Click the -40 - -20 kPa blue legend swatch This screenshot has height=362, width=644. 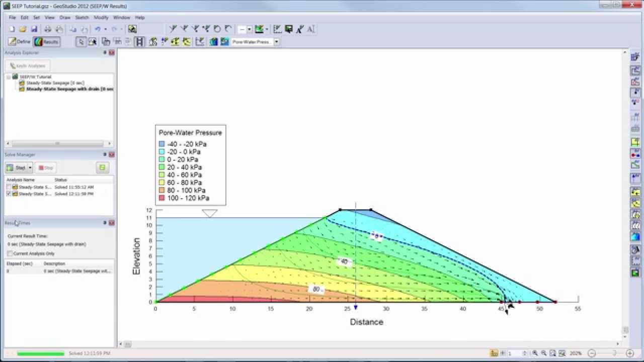(162, 144)
